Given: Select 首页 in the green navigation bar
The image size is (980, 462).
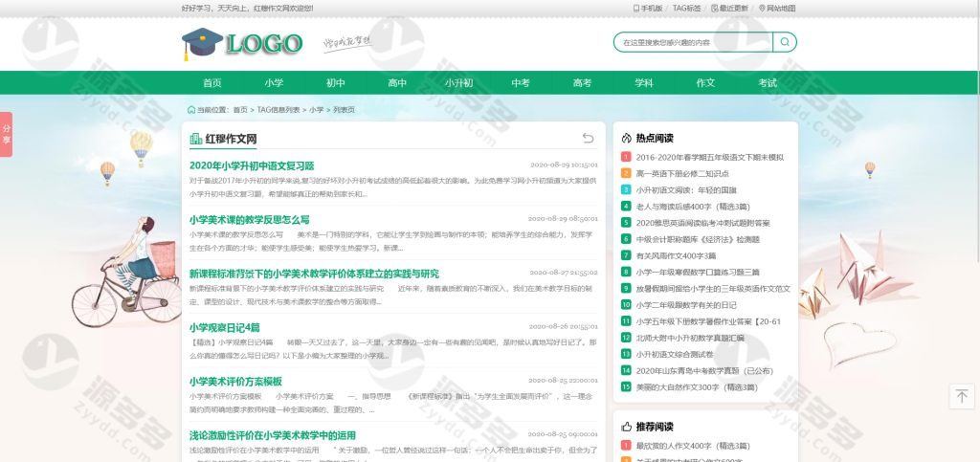Looking at the screenshot, I should pos(212,83).
